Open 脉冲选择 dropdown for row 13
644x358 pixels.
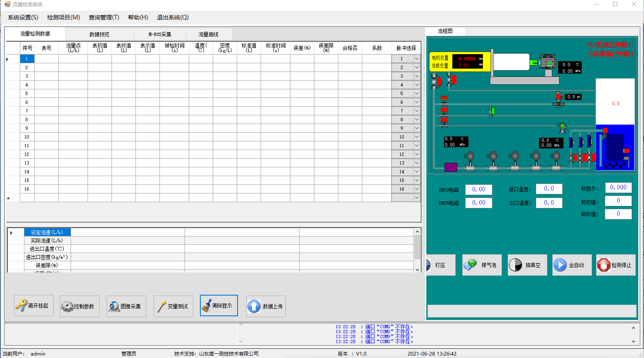click(417, 163)
